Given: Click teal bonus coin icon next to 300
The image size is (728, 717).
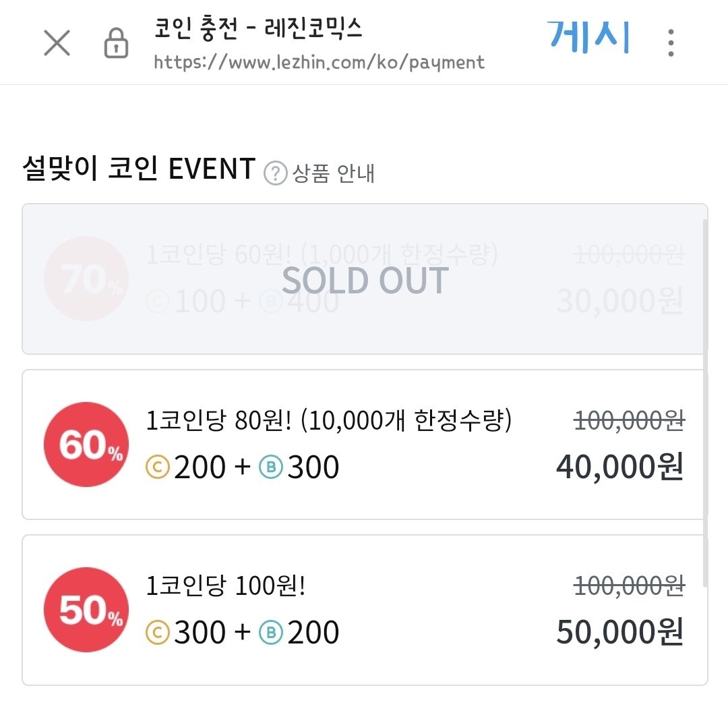Looking at the screenshot, I should click(x=271, y=467).
